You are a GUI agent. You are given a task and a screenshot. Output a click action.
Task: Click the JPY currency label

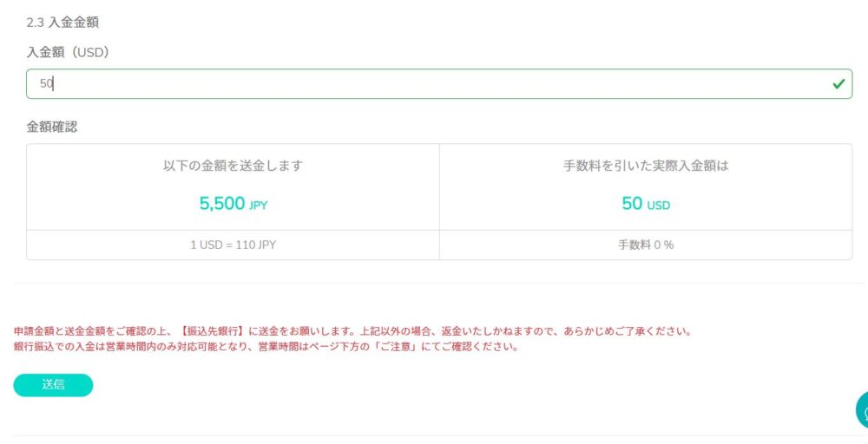point(258,206)
